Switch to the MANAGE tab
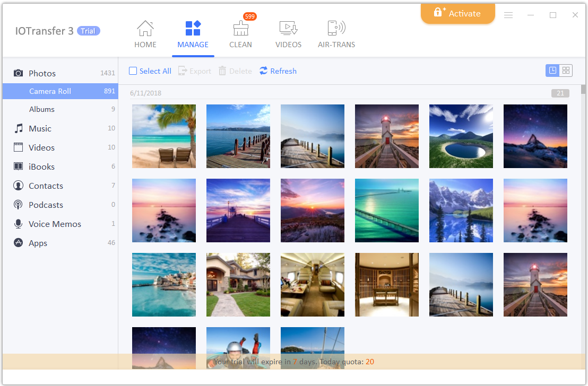The image size is (588, 386). 193,34
